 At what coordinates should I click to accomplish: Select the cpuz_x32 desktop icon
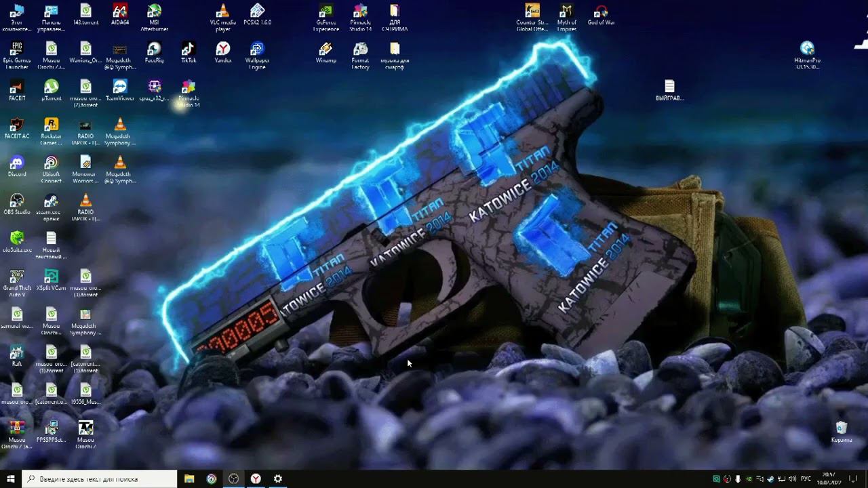click(x=155, y=91)
